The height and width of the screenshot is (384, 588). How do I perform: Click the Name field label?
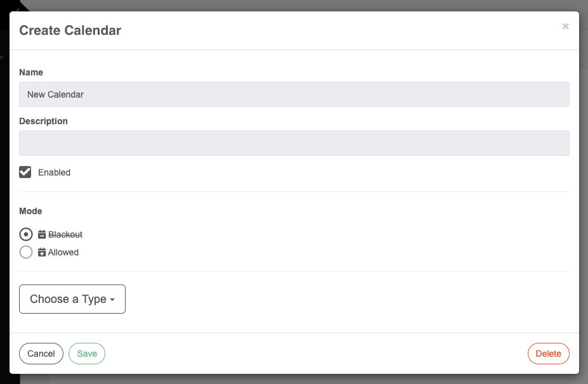pos(31,72)
